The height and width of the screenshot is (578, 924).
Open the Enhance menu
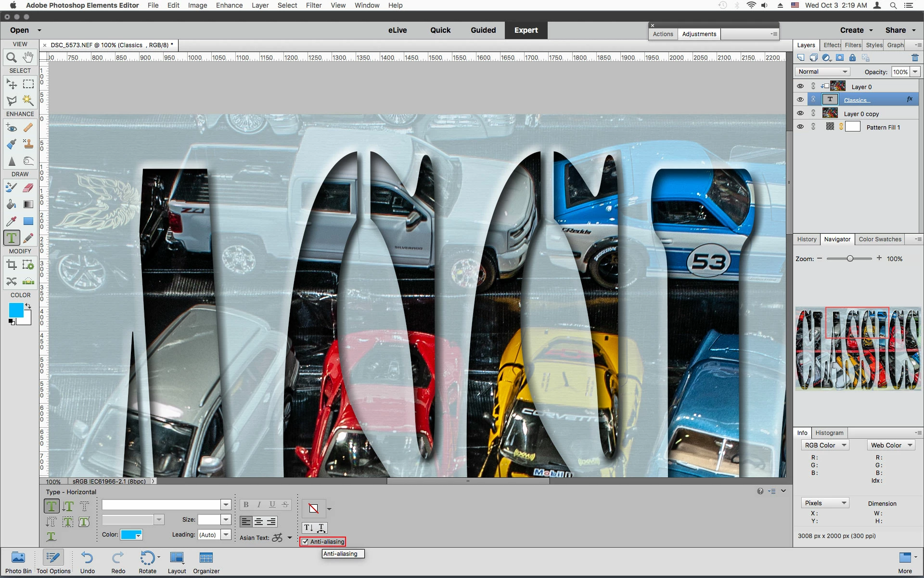(229, 5)
